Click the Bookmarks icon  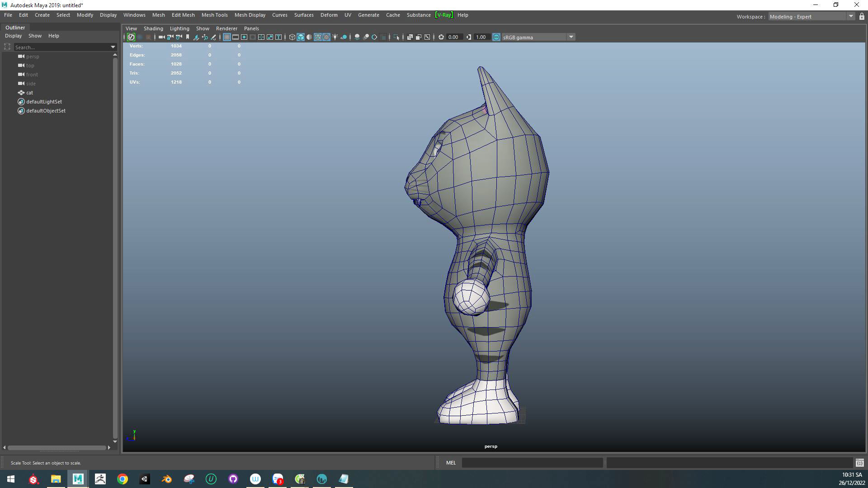(188, 37)
